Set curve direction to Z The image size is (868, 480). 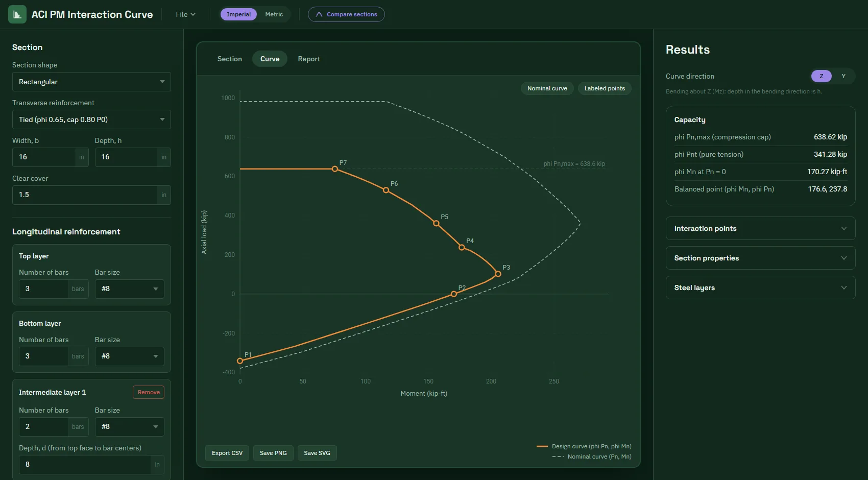tap(822, 76)
